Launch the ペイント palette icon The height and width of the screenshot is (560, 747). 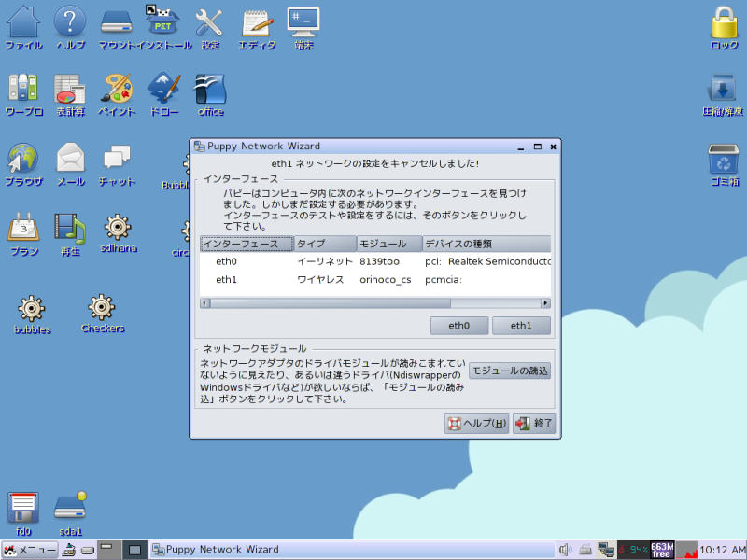click(x=117, y=88)
